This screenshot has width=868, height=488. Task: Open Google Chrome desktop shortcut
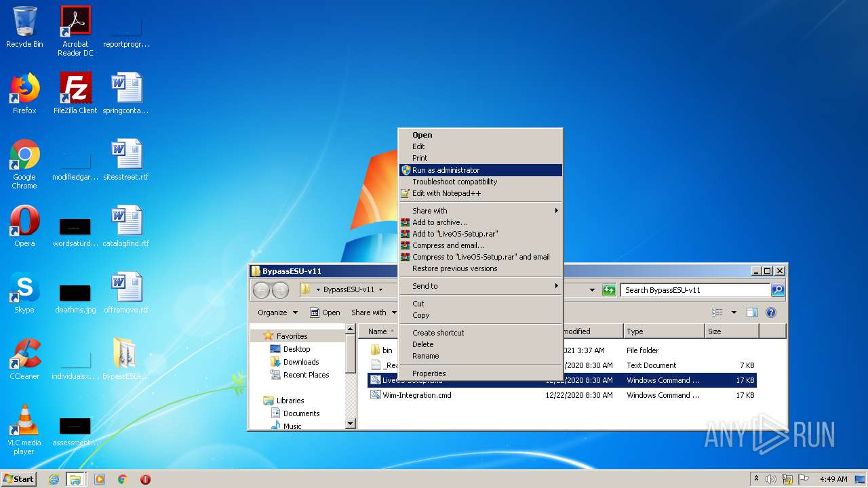click(24, 164)
